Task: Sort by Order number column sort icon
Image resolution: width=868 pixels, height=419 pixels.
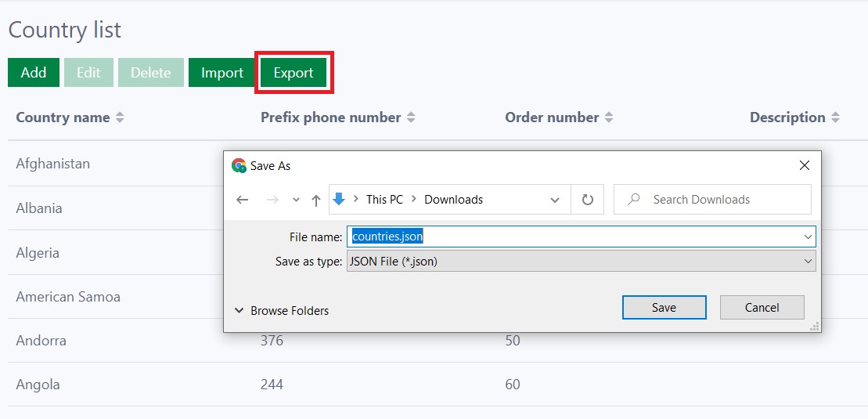Action: pos(609,117)
